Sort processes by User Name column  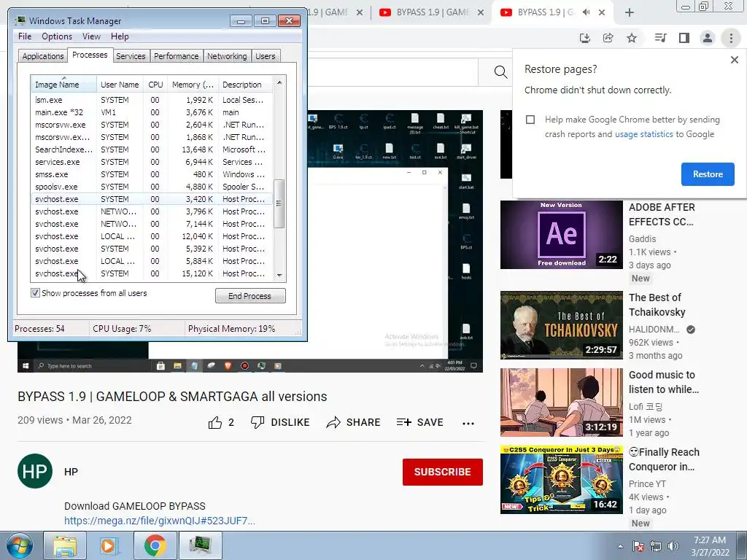tap(120, 85)
